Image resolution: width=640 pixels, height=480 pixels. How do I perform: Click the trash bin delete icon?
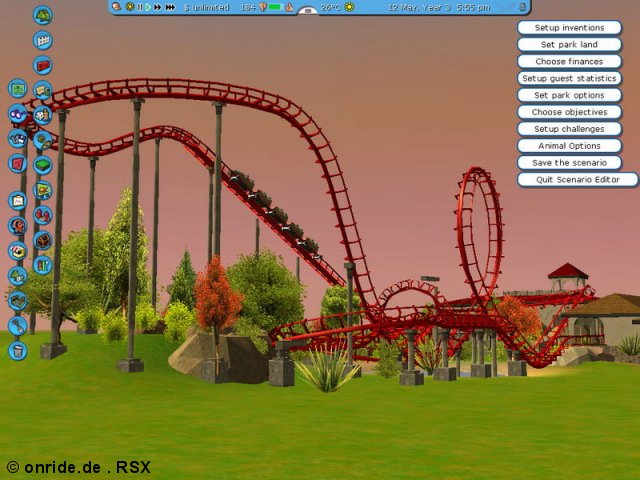(18, 351)
